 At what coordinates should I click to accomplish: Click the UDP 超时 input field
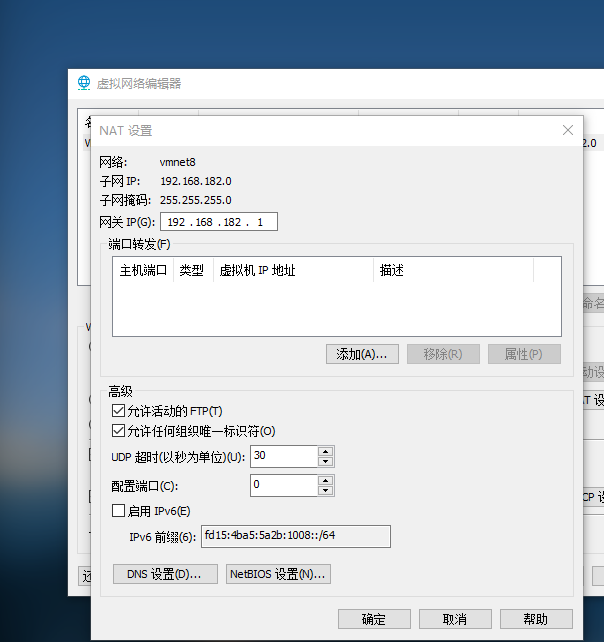pyautogui.click(x=284, y=456)
